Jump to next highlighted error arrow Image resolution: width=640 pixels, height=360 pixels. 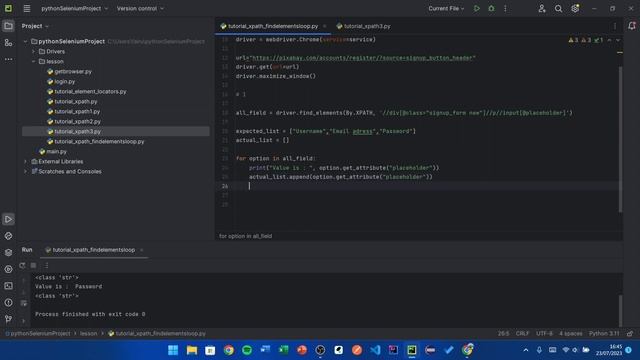point(618,40)
